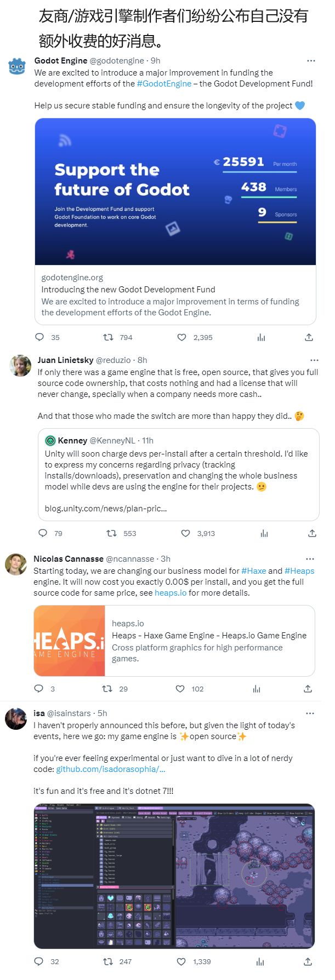335x980 pixels.
Task: Open Godot Engine profile avatar
Action: pos(18,66)
